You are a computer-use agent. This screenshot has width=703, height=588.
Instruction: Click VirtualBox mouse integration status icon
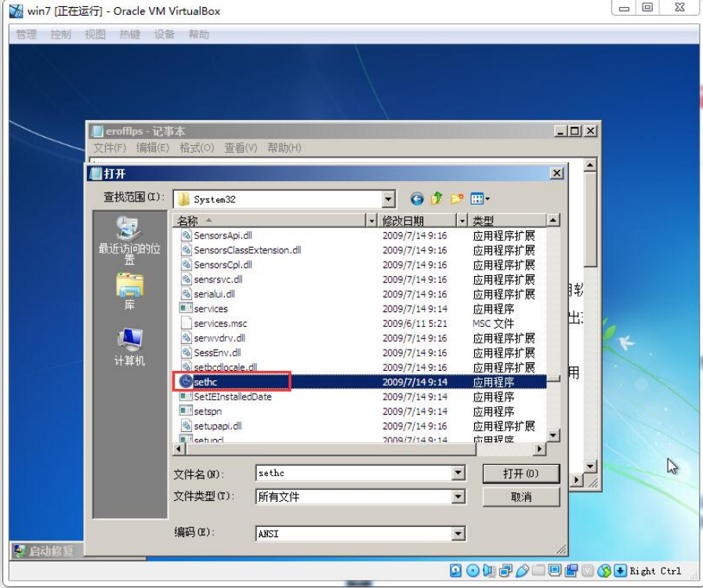pos(604,571)
